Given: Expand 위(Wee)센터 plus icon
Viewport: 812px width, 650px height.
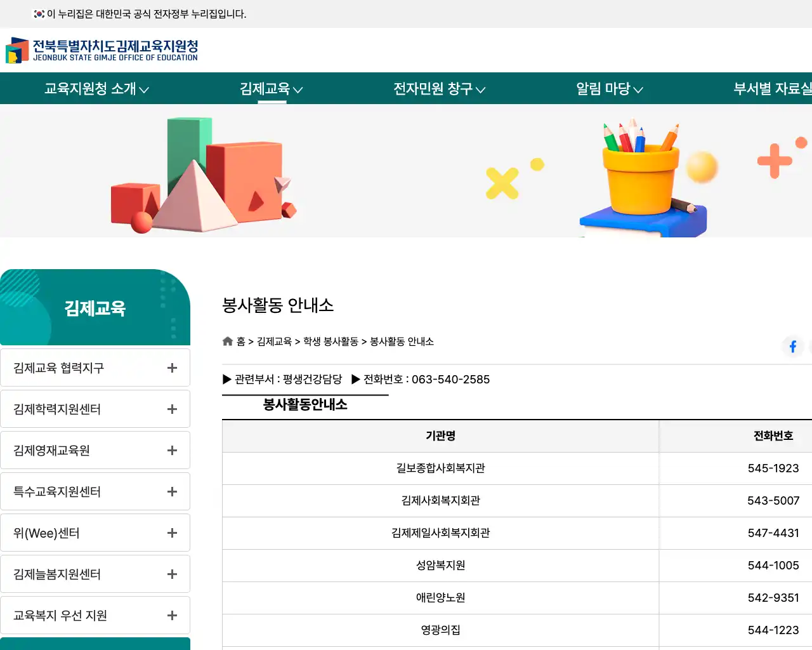Looking at the screenshot, I should pyautogui.click(x=172, y=533).
